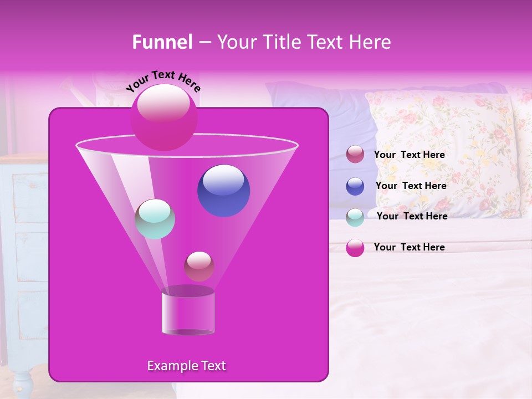Click the 'Example Text' caption
Image resolution: width=532 pixels, height=399 pixels.
187,366
